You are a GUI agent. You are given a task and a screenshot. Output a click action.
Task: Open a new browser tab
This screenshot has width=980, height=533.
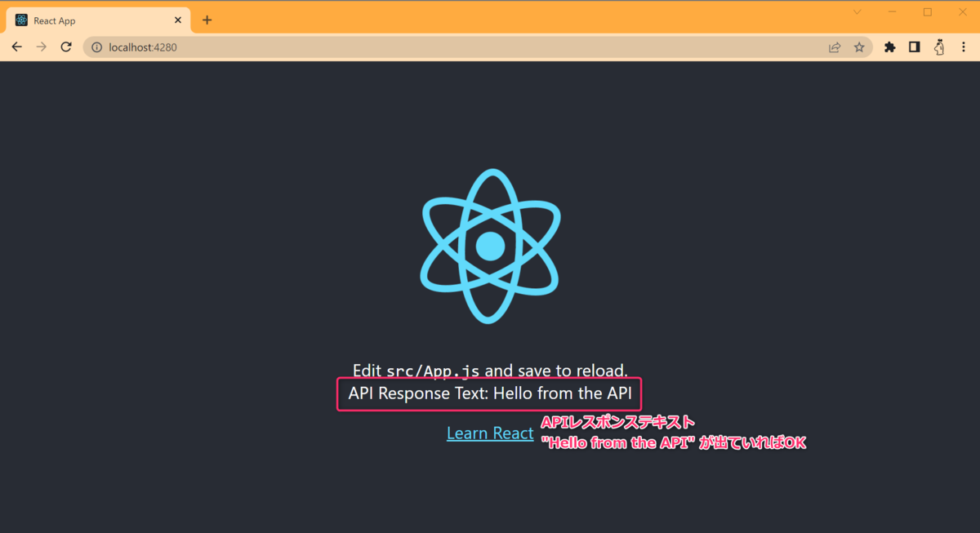pos(207,20)
